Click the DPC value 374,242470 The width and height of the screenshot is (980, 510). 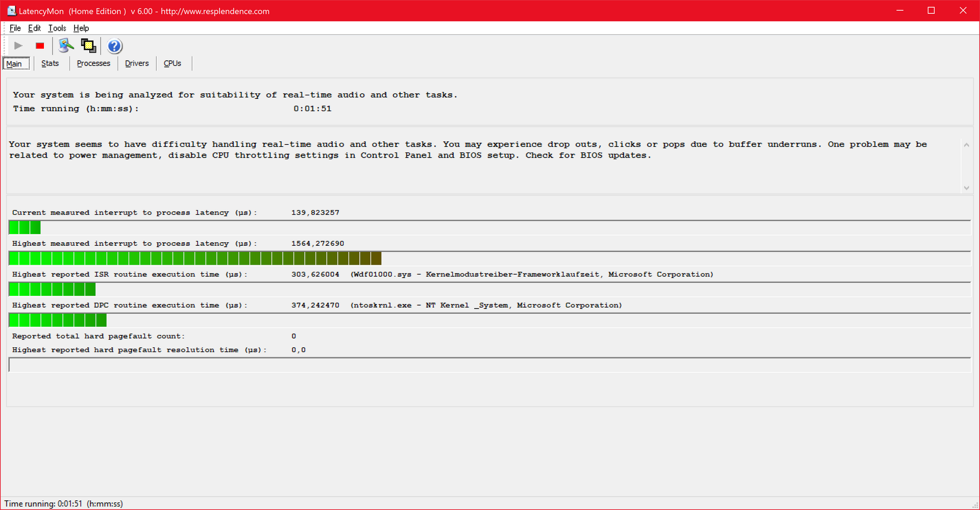[x=315, y=305]
